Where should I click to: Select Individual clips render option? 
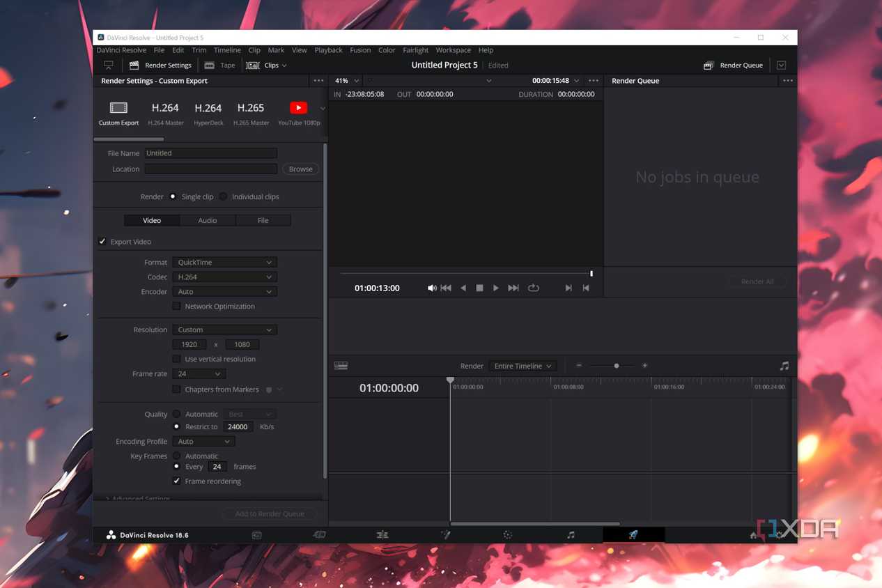click(223, 196)
